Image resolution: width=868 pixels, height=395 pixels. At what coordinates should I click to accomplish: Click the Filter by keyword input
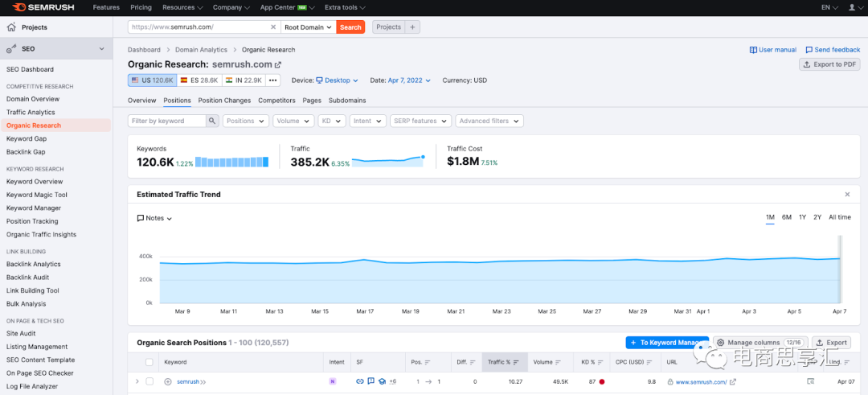pos(167,121)
